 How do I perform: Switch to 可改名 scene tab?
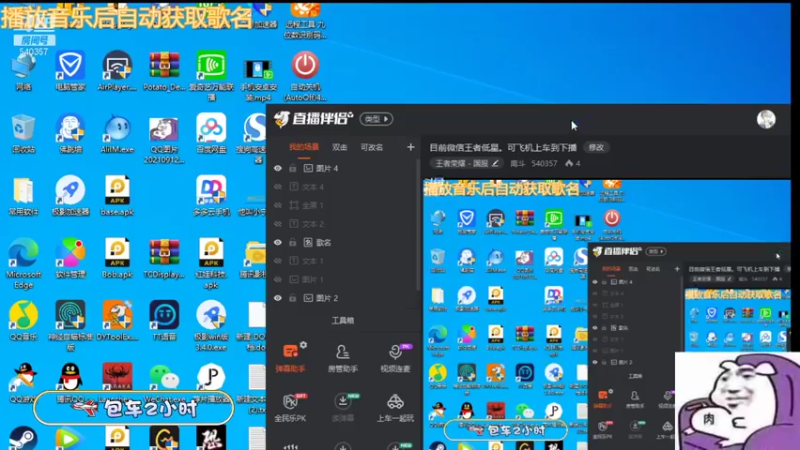tap(371, 147)
